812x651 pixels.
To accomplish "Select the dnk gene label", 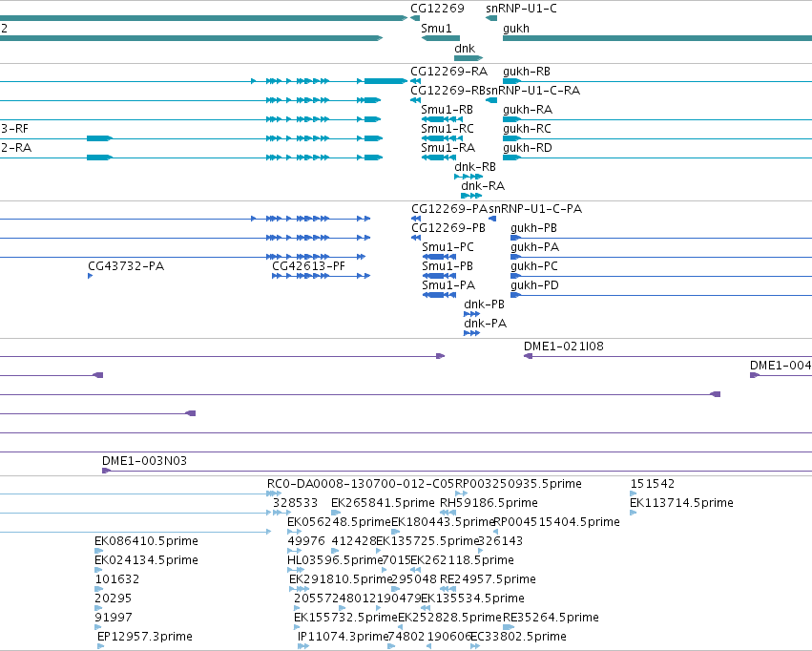I will [x=465, y=48].
